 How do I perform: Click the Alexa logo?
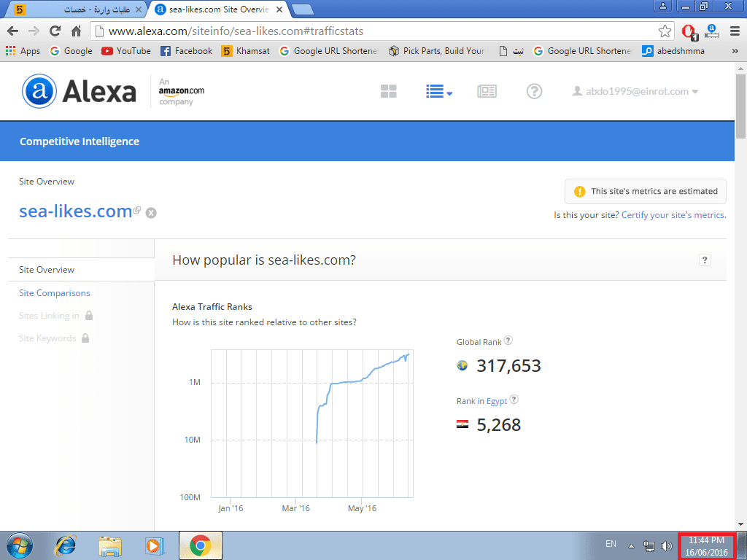point(80,92)
